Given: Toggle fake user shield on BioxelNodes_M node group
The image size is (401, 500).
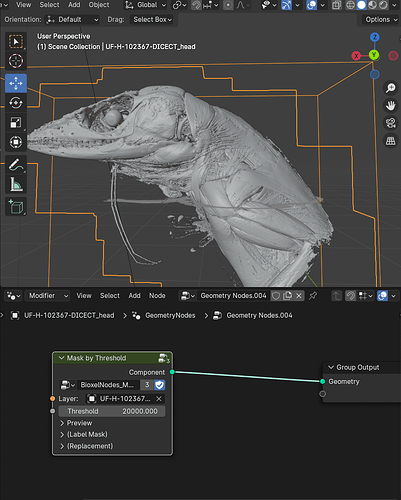Looking at the screenshot, I should [160, 385].
